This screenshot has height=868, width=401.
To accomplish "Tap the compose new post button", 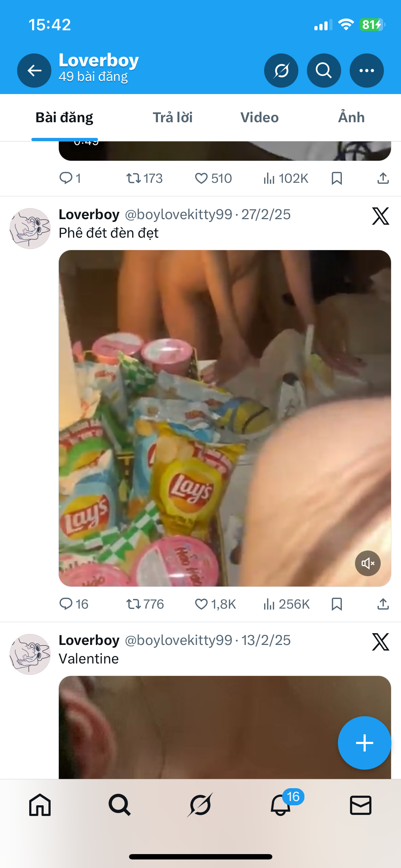I will pos(364,743).
